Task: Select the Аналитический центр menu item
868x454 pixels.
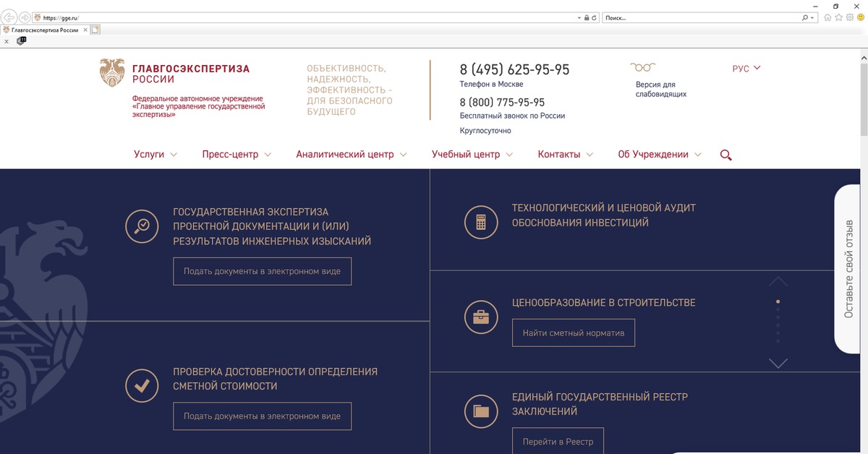Action: point(351,155)
